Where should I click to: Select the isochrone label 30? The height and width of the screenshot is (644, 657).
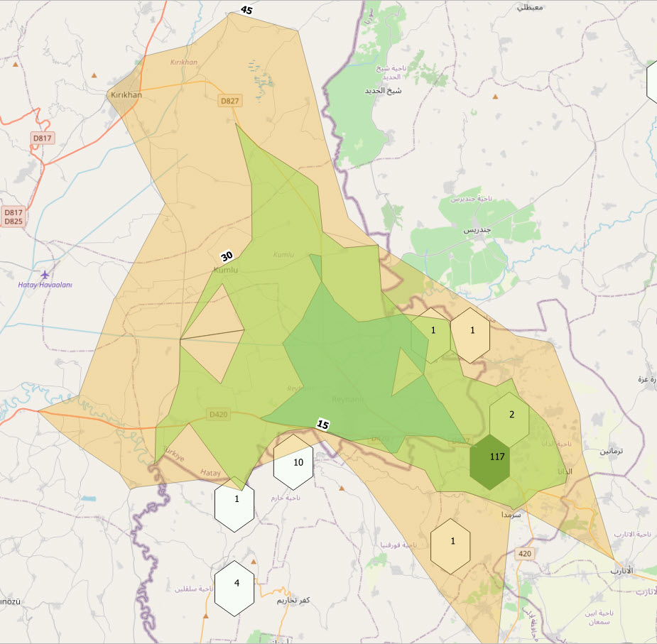[227, 256]
